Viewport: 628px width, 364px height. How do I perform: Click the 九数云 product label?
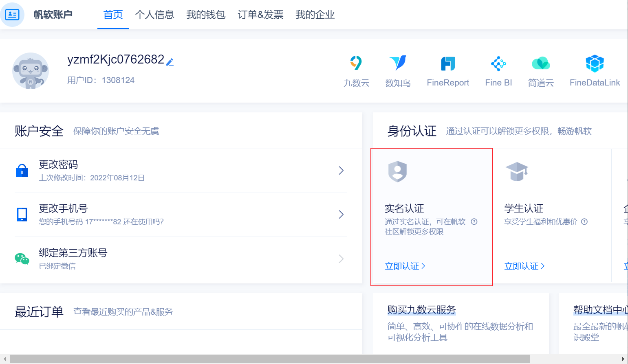(356, 83)
